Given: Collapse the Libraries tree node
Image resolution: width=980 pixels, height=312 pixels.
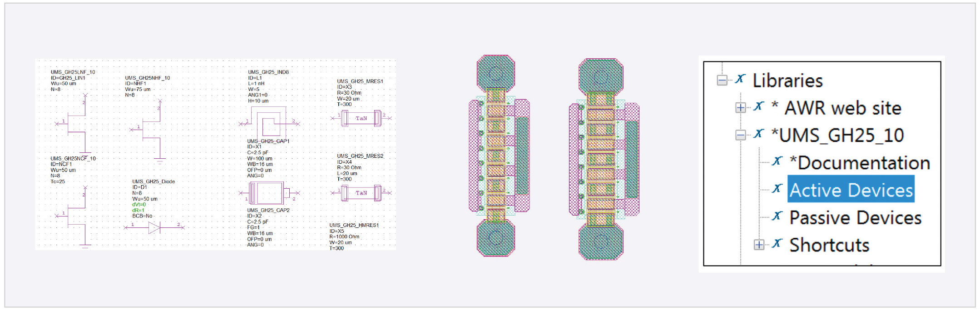Looking at the screenshot, I should tap(722, 81).
